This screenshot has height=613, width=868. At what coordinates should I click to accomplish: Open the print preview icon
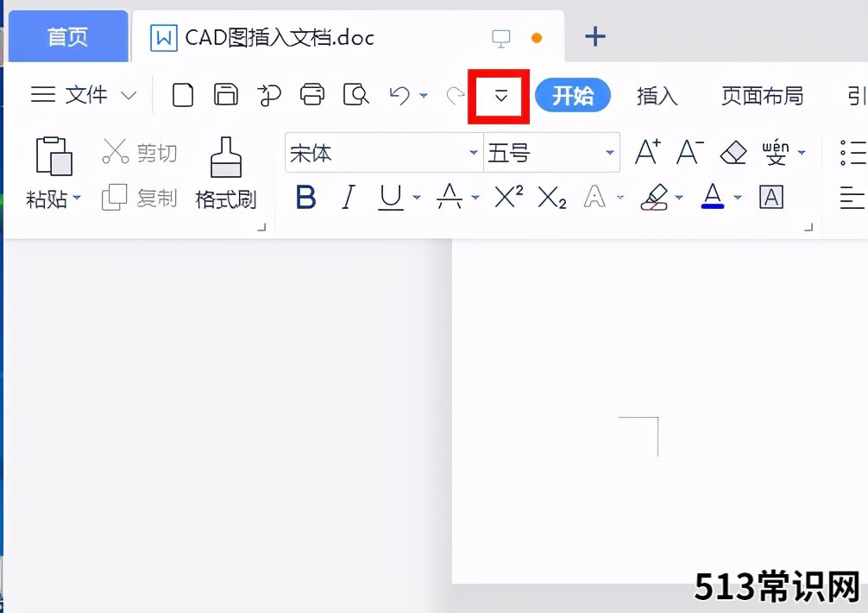[356, 95]
